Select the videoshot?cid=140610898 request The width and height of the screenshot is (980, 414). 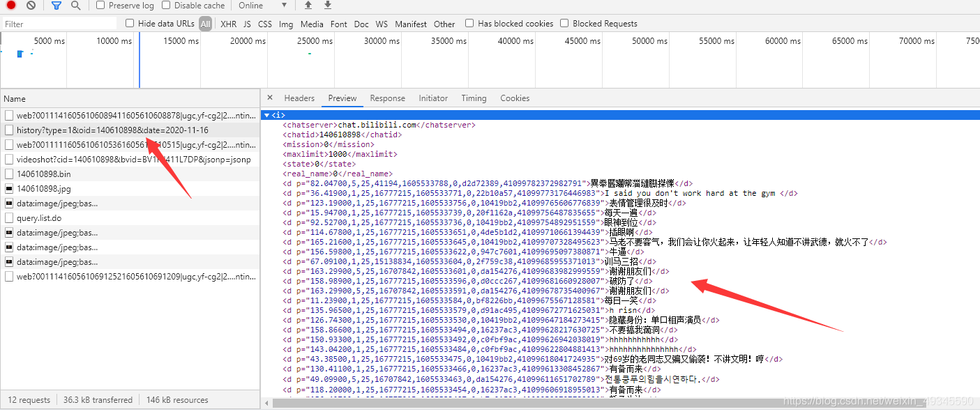point(130,160)
